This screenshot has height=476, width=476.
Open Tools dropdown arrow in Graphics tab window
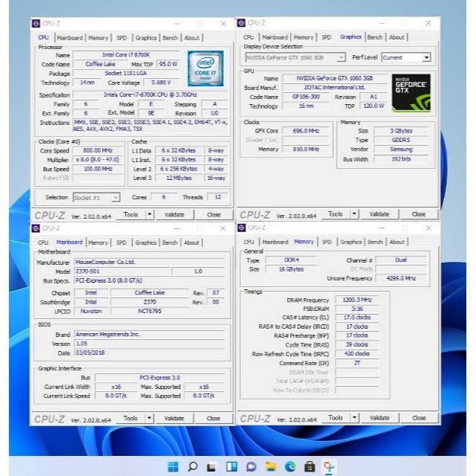354,214
